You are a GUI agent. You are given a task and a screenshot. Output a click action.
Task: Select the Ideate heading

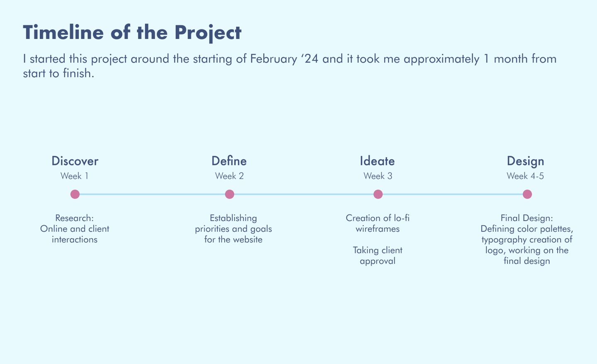click(377, 161)
